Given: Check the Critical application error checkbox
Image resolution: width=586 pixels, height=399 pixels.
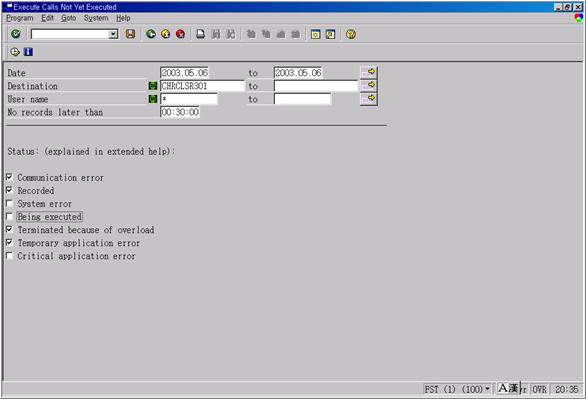Looking at the screenshot, I should point(9,256).
